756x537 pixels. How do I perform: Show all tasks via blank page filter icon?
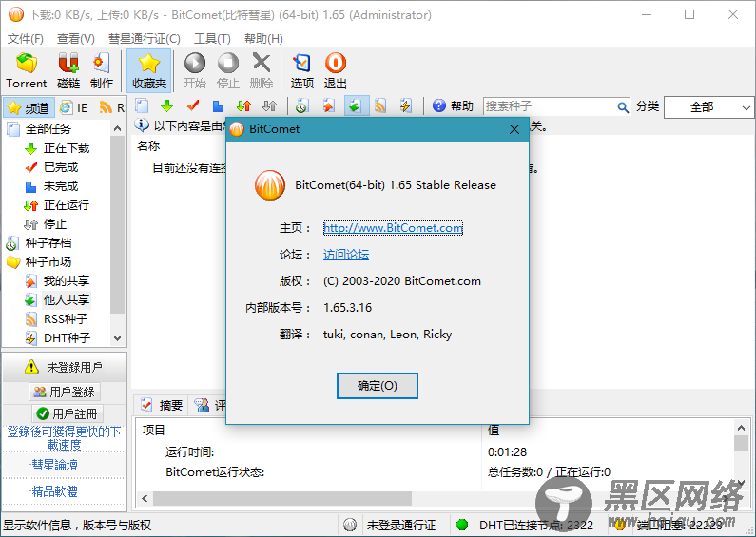tap(142, 105)
